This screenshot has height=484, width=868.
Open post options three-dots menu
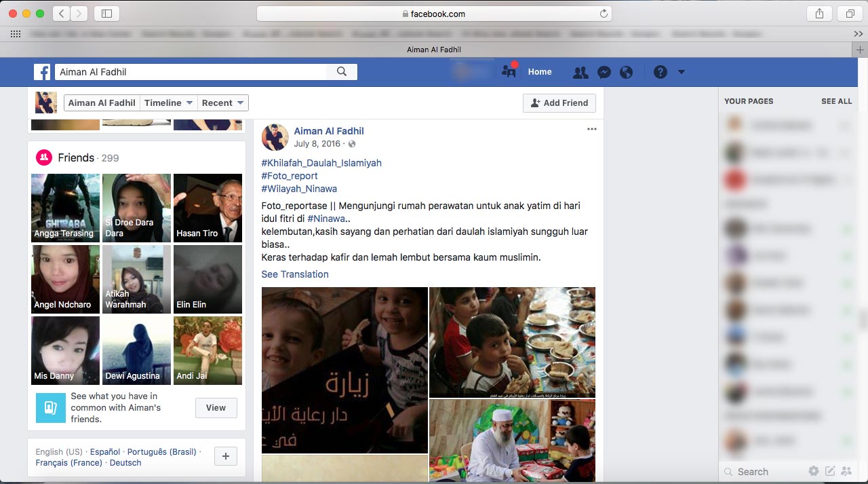591,129
